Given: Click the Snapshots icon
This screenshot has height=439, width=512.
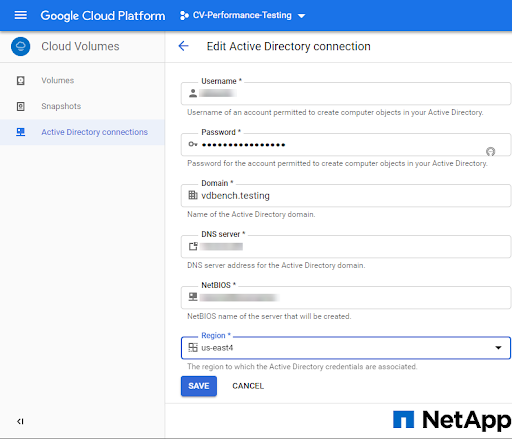Looking at the screenshot, I should tap(21, 106).
